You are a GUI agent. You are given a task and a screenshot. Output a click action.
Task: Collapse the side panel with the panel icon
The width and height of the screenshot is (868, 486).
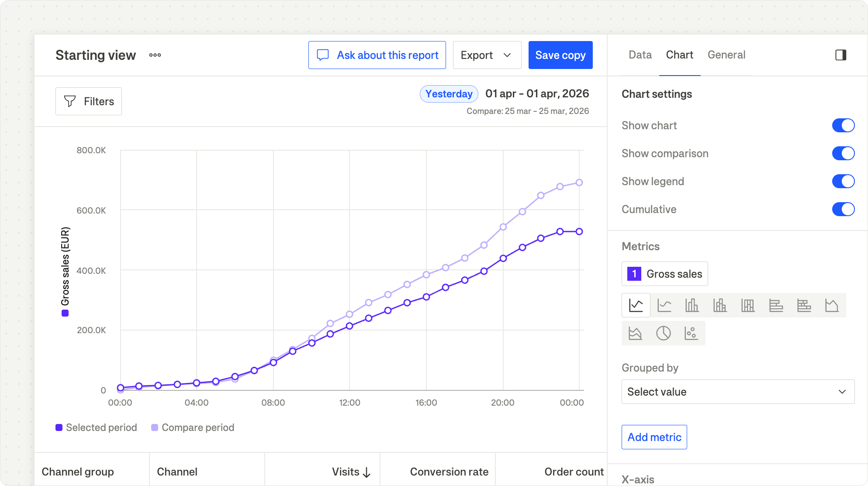[x=840, y=55]
